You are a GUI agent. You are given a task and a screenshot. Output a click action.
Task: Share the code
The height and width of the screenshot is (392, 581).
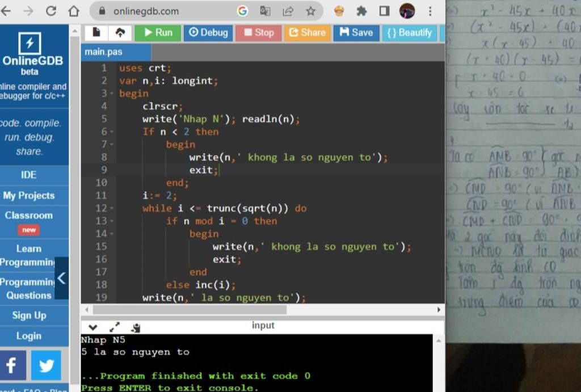coord(307,32)
